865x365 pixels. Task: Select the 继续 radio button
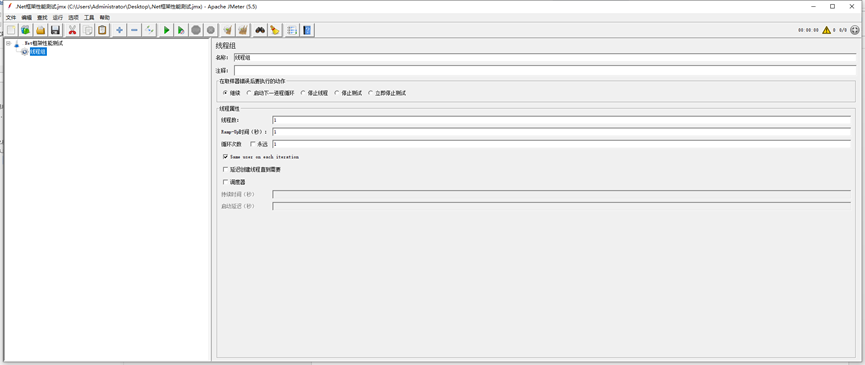click(x=225, y=93)
